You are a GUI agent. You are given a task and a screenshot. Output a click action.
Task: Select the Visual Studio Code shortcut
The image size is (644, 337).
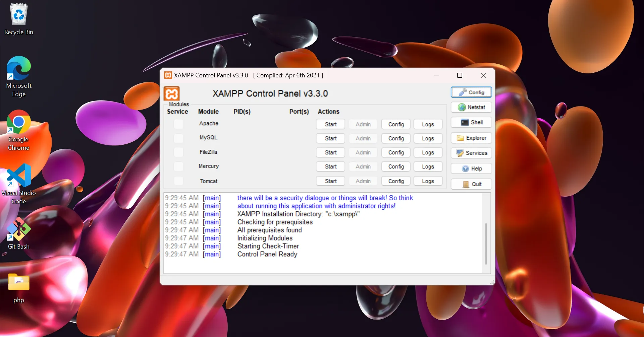(19, 184)
